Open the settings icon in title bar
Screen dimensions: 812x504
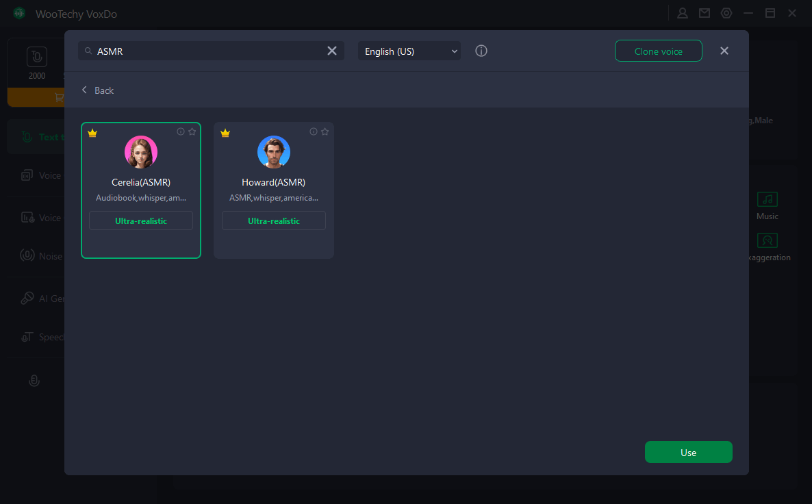(x=726, y=14)
